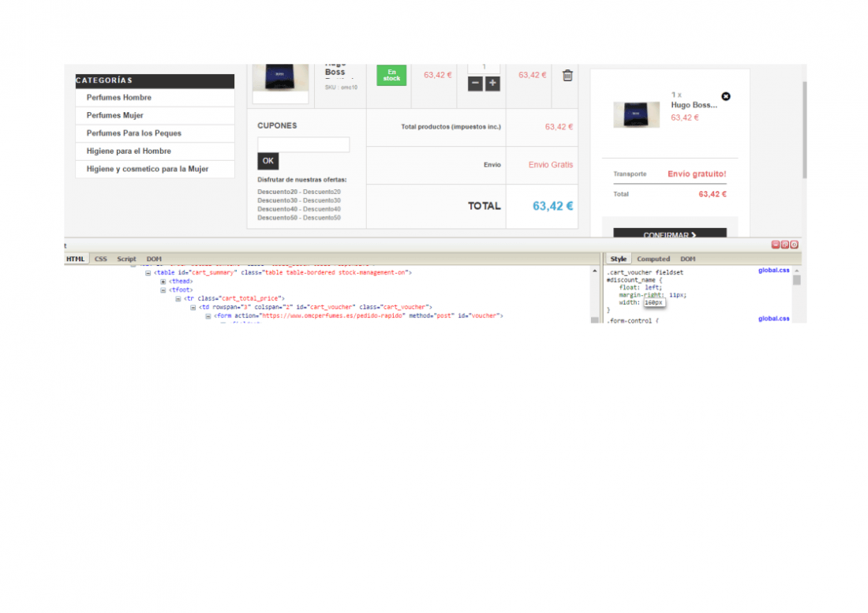Viewport: 868px width, 613px height.
Task: Open the Perfumes Mujer category
Action: click(114, 115)
